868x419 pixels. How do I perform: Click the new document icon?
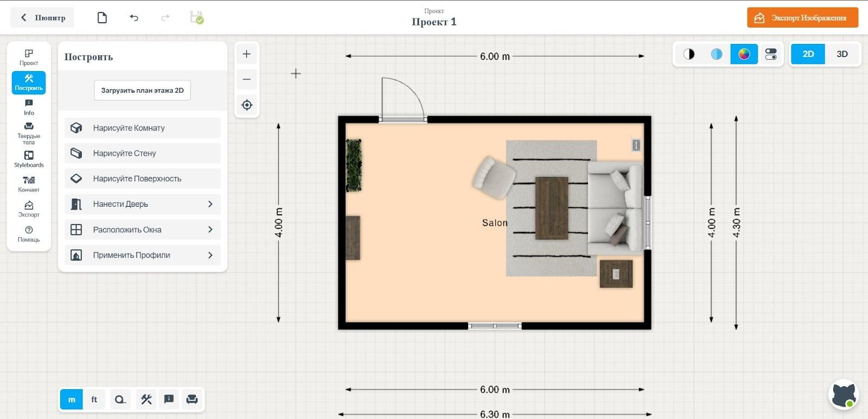[102, 18]
